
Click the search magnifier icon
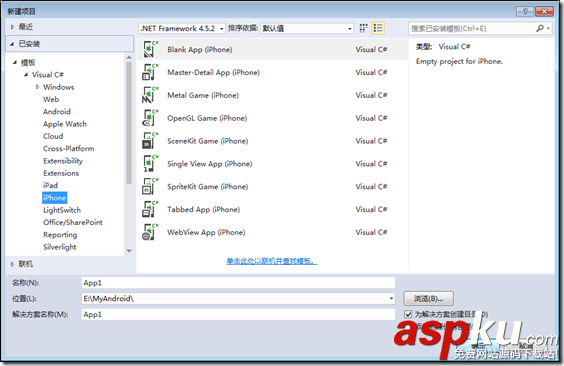point(540,28)
